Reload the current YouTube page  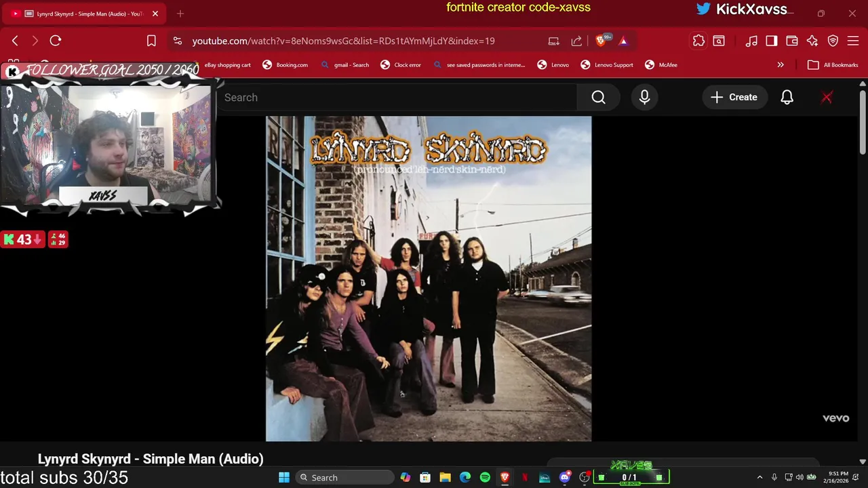[56, 41]
